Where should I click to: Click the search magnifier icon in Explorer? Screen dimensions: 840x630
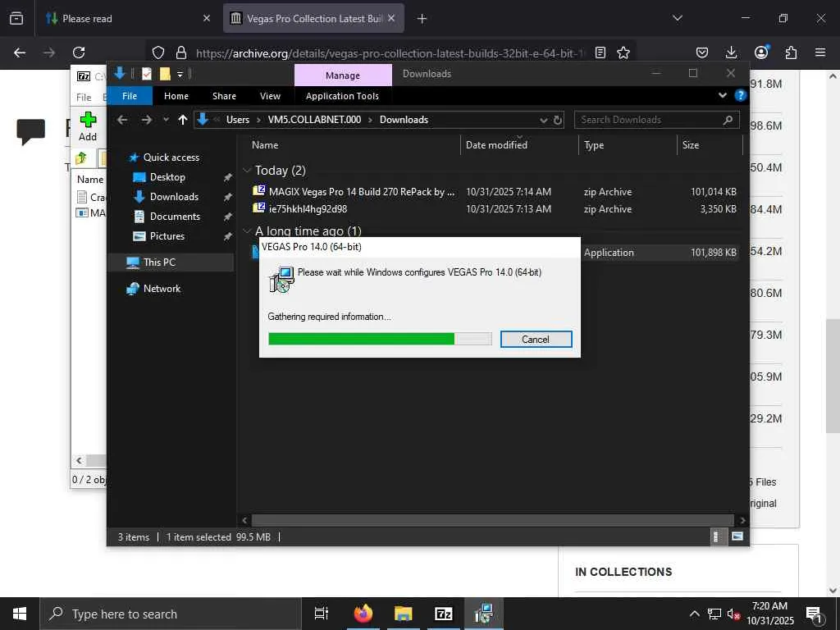coord(728,120)
